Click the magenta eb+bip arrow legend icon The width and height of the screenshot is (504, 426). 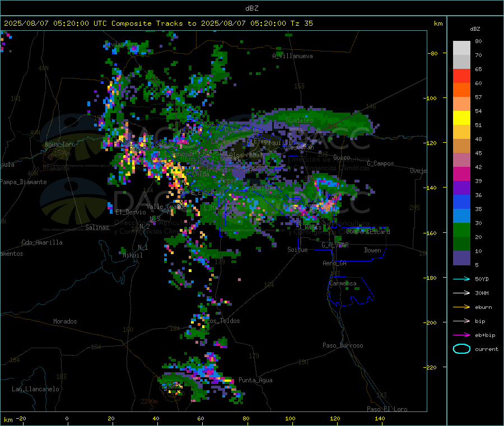point(461,335)
